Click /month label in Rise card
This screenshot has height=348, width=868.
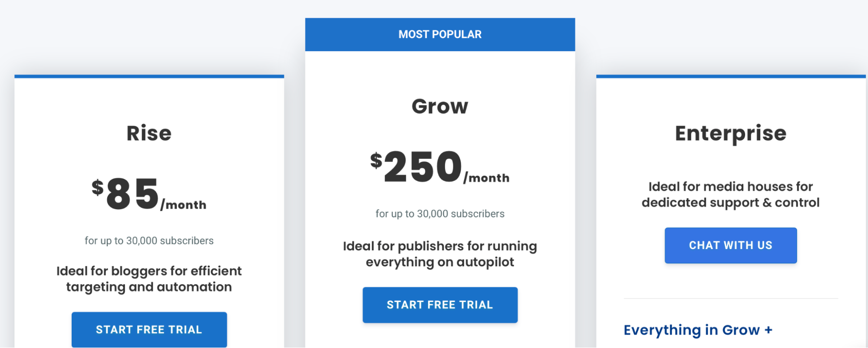(x=183, y=205)
